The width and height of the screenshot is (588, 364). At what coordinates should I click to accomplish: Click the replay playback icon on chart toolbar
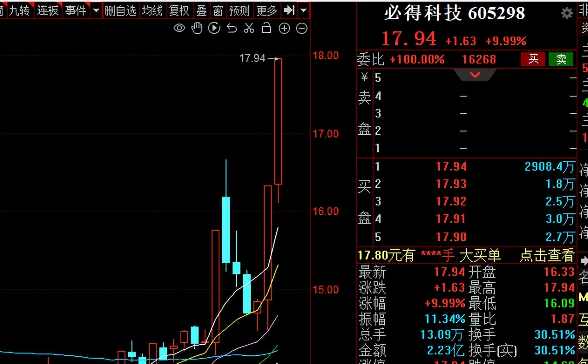point(214,28)
